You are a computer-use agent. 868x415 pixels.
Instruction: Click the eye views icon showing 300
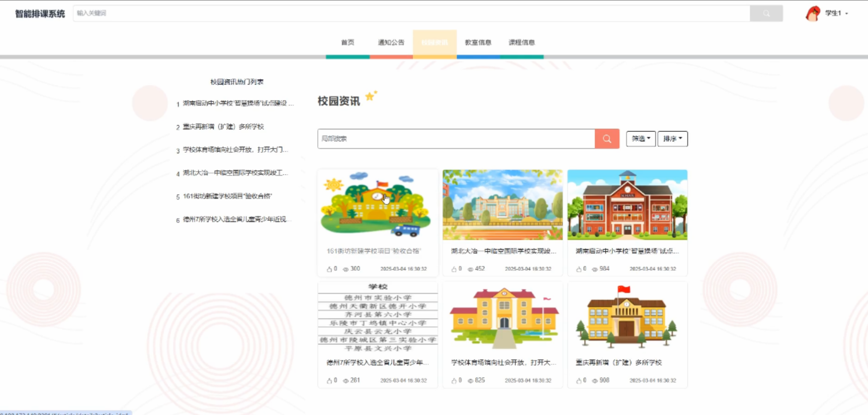pyautogui.click(x=346, y=269)
